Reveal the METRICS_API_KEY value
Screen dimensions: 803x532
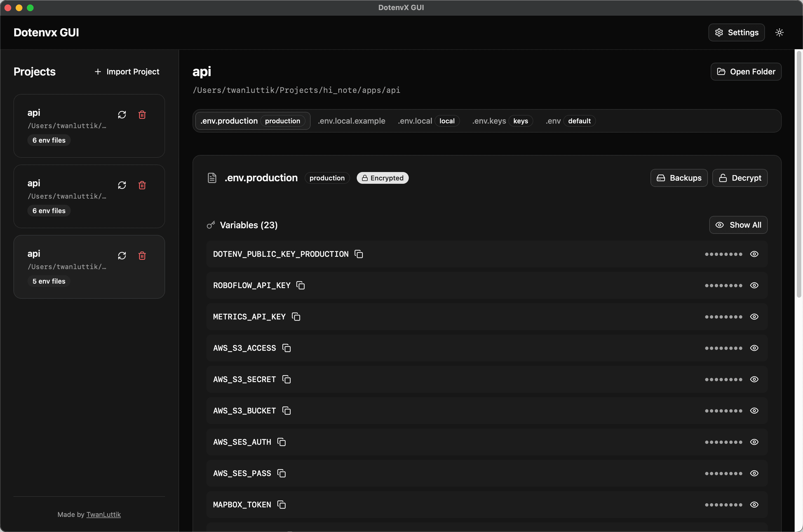(x=754, y=317)
